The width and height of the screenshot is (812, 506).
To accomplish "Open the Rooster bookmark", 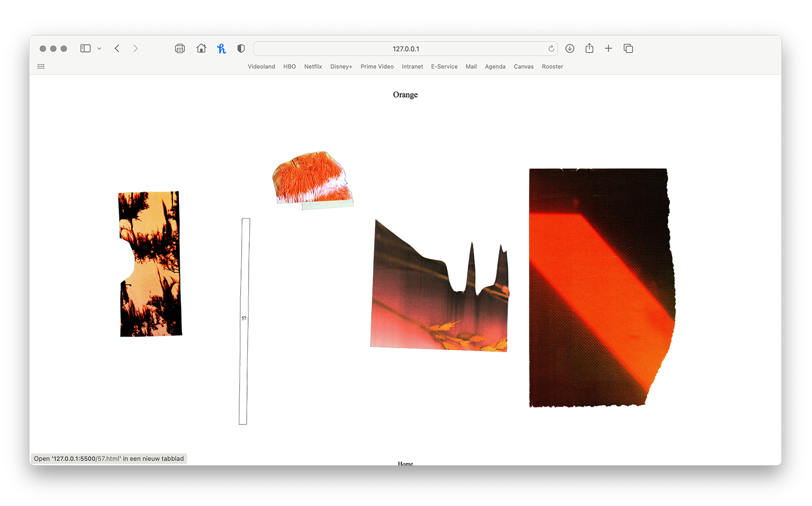I will pyautogui.click(x=553, y=66).
